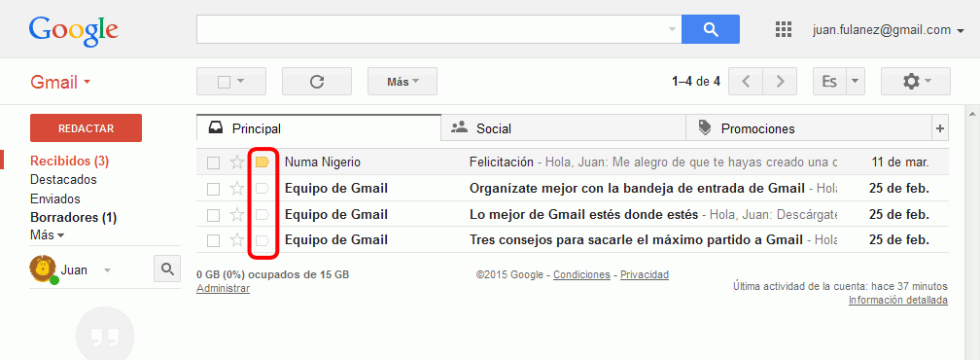
Task: Click the blue search magnifier button
Action: click(x=710, y=29)
